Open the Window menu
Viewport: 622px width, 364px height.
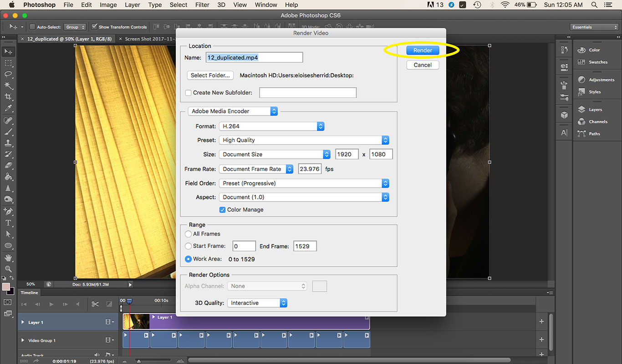266,5
